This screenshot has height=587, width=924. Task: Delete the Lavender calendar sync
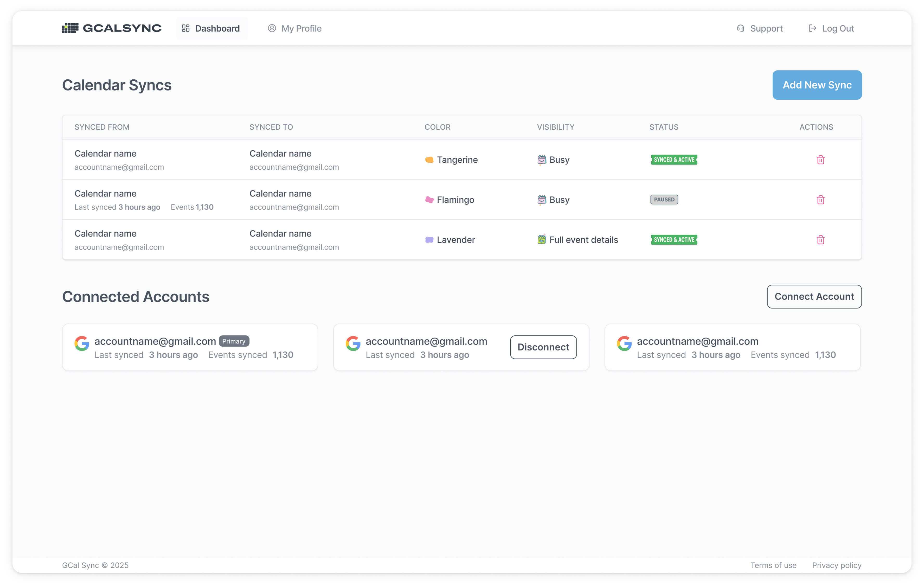(821, 240)
